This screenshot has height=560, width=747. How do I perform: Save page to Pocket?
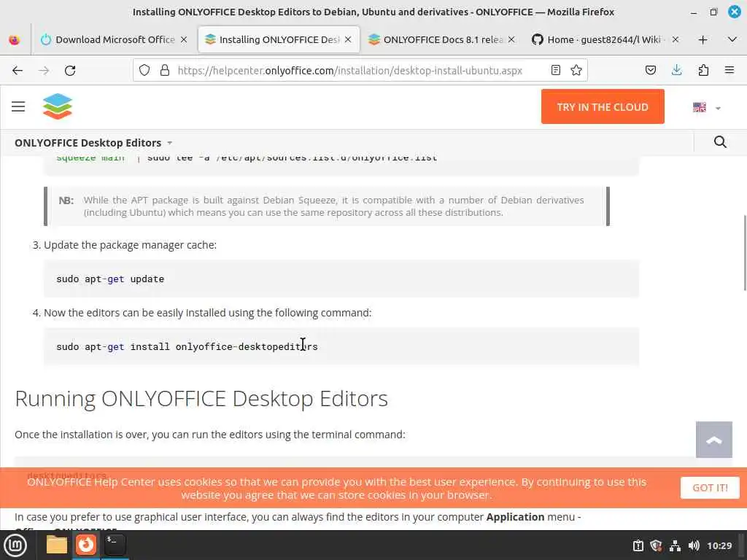pyautogui.click(x=650, y=71)
